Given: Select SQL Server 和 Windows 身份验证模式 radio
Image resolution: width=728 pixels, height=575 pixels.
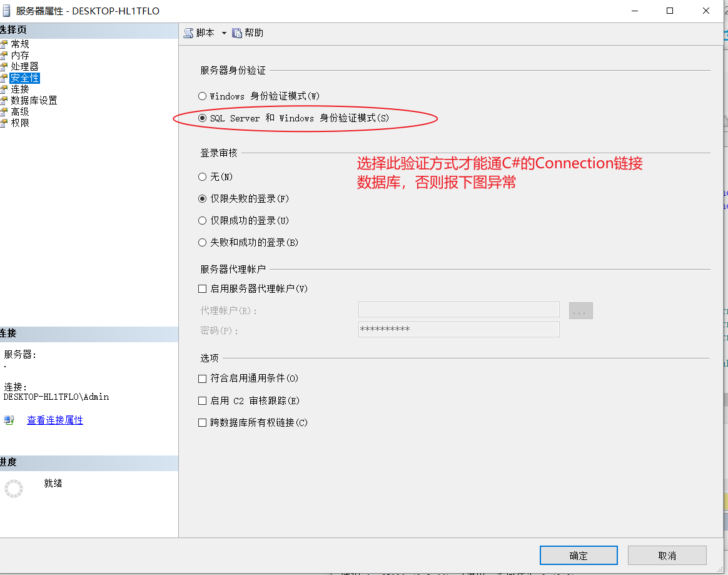Looking at the screenshot, I should click(202, 118).
